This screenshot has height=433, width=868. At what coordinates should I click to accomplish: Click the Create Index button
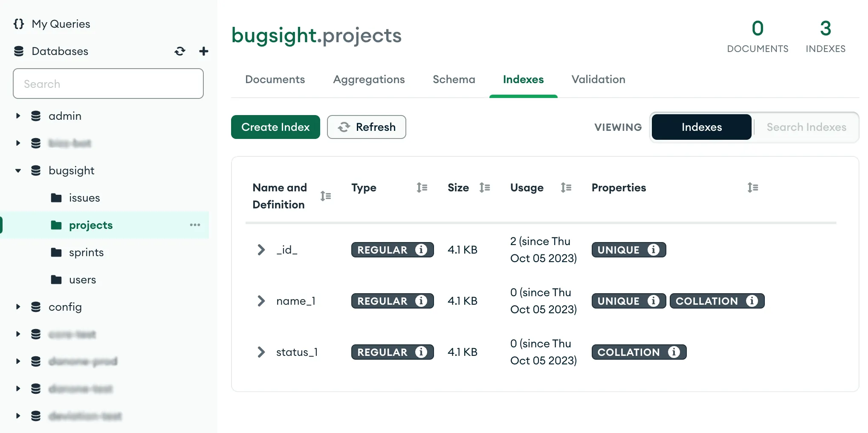(x=275, y=127)
